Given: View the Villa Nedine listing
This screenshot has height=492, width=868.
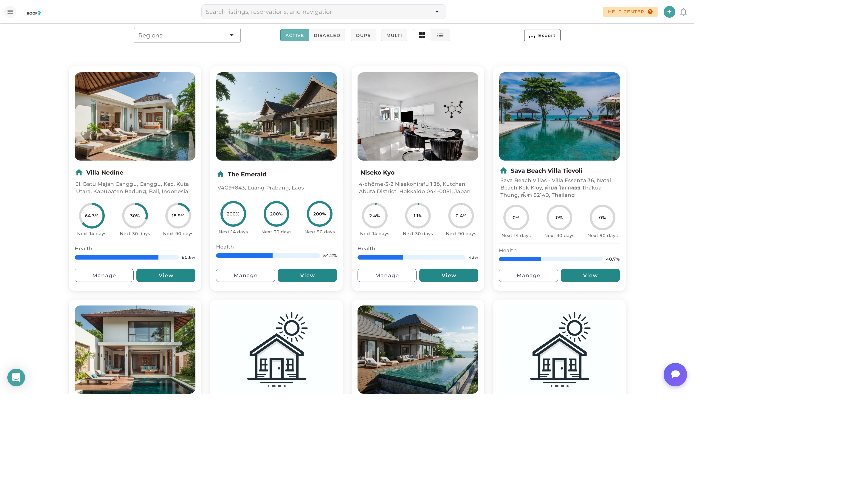Looking at the screenshot, I should tap(166, 275).
